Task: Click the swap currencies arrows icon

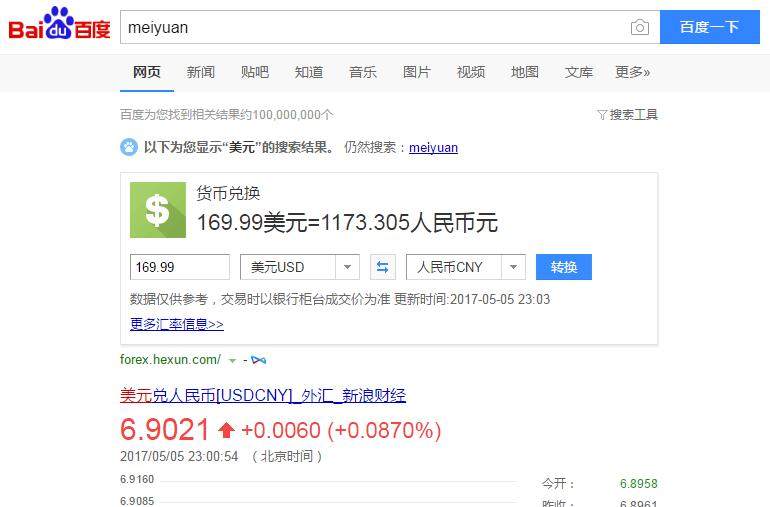Action: (383, 267)
